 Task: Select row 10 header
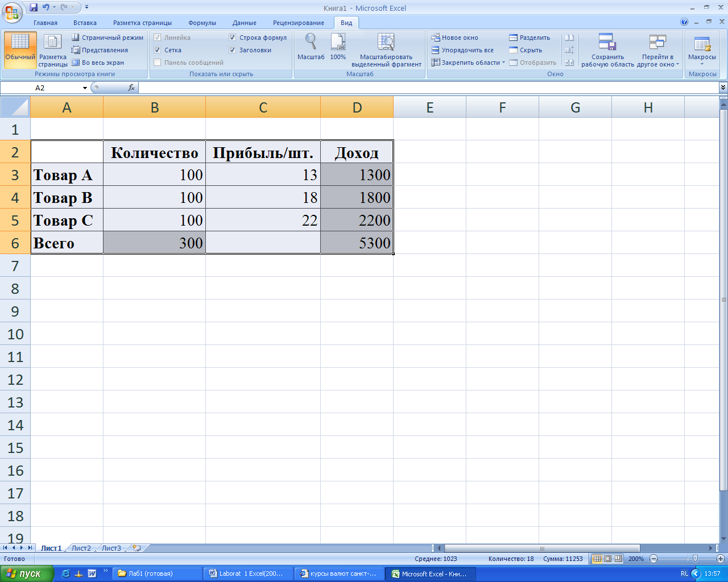[15, 334]
